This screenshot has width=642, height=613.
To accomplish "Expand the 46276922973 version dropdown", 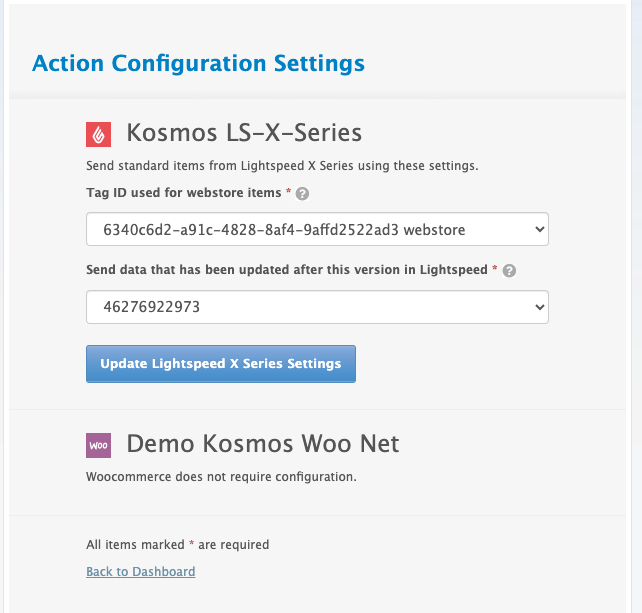I will pos(317,307).
